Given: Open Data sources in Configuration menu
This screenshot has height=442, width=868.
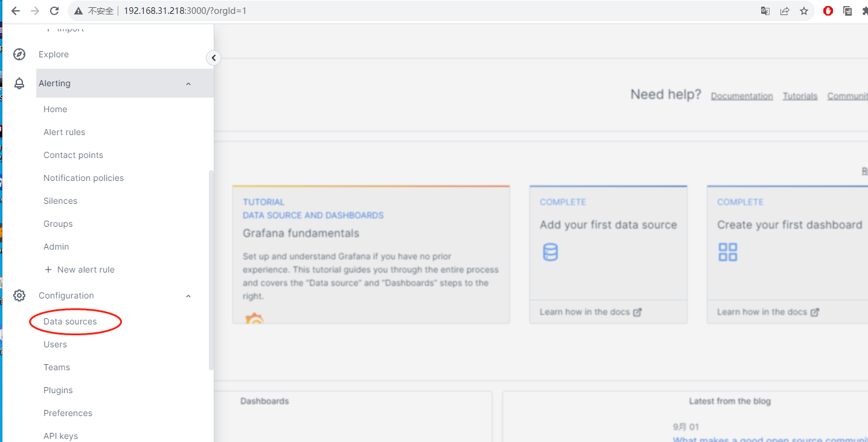Looking at the screenshot, I should [x=70, y=321].
